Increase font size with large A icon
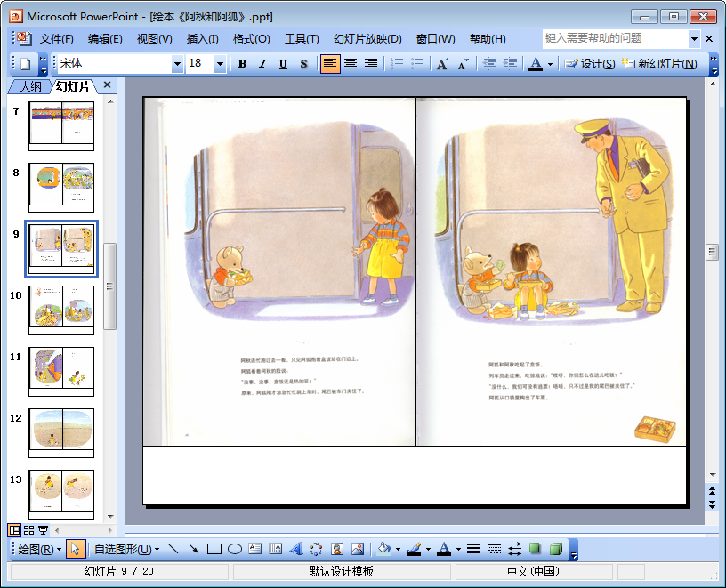This screenshot has height=588, width=726. [x=443, y=64]
